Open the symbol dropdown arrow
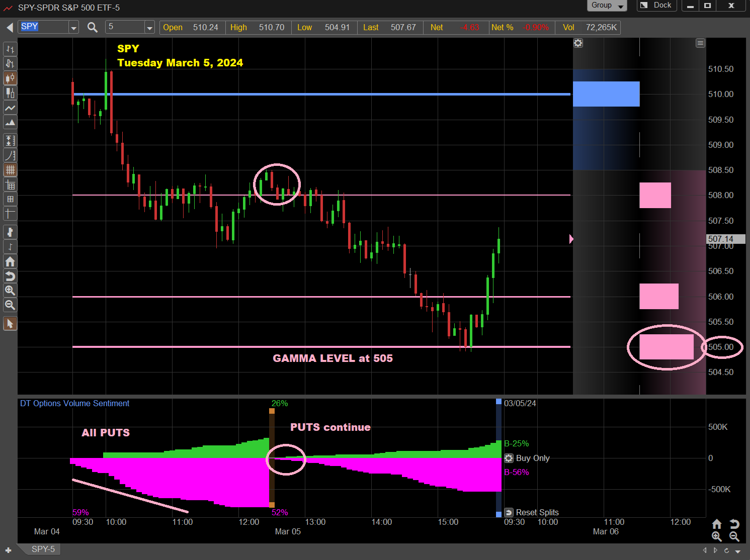 (74, 28)
